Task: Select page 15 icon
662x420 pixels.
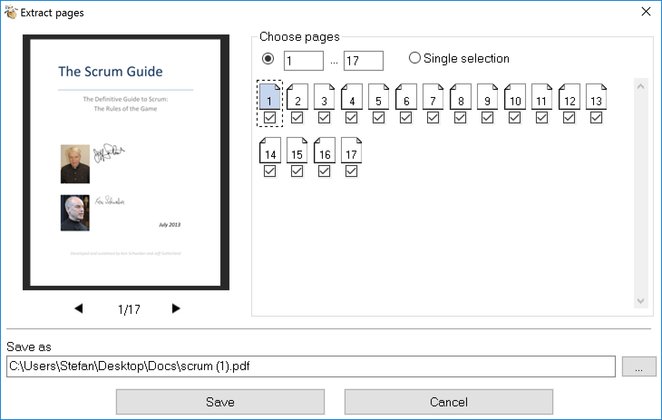Action: point(297,150)
